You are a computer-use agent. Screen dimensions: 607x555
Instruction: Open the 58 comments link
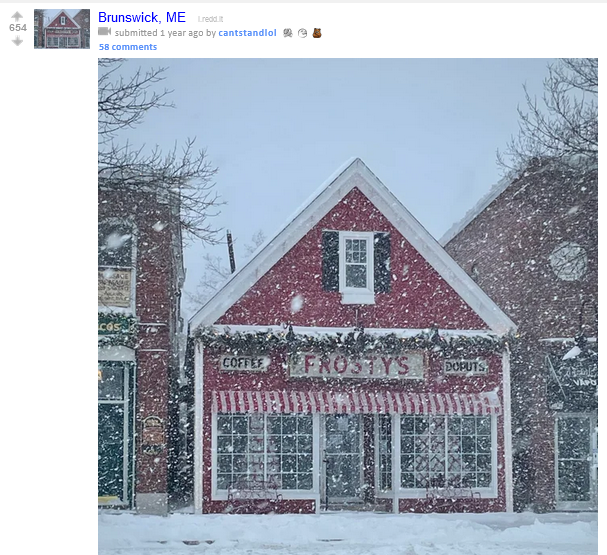pos(128,47)
